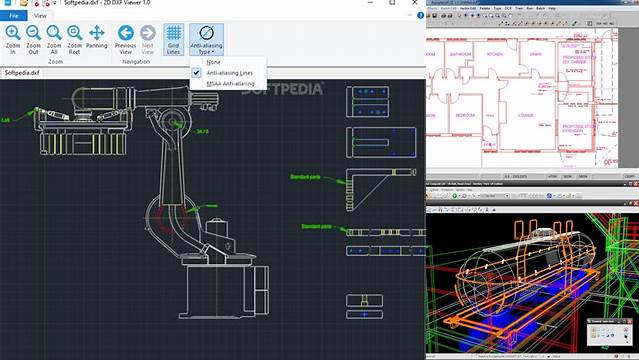Collapse the ribbon using the top-right dash
This screenshot has height=360, width=639.
(410, 15)
